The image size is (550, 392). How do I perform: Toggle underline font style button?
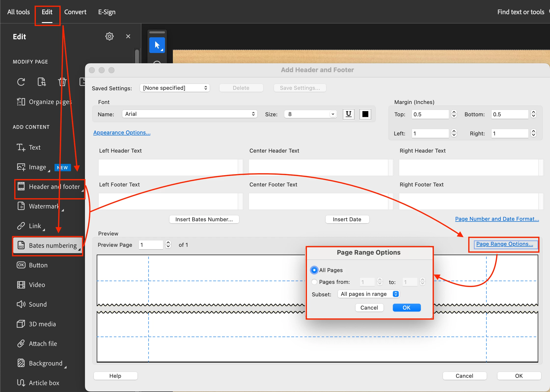pos(348,114)
